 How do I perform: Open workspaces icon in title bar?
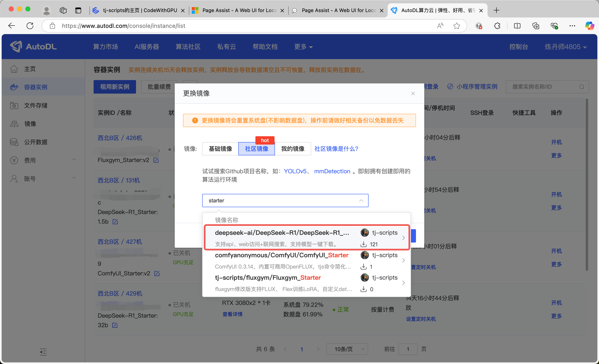pos(63,10)
